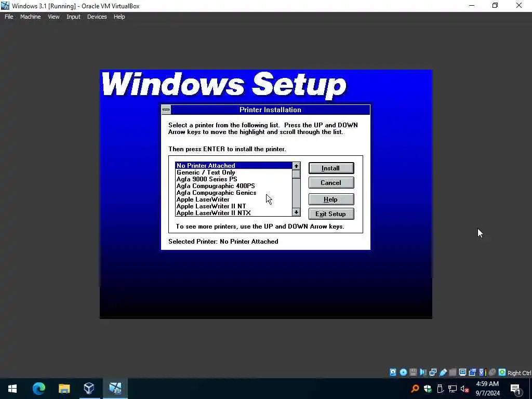Click the printer list scrollbar thumb
Screen dimensions: 532x399
(296, 174)
